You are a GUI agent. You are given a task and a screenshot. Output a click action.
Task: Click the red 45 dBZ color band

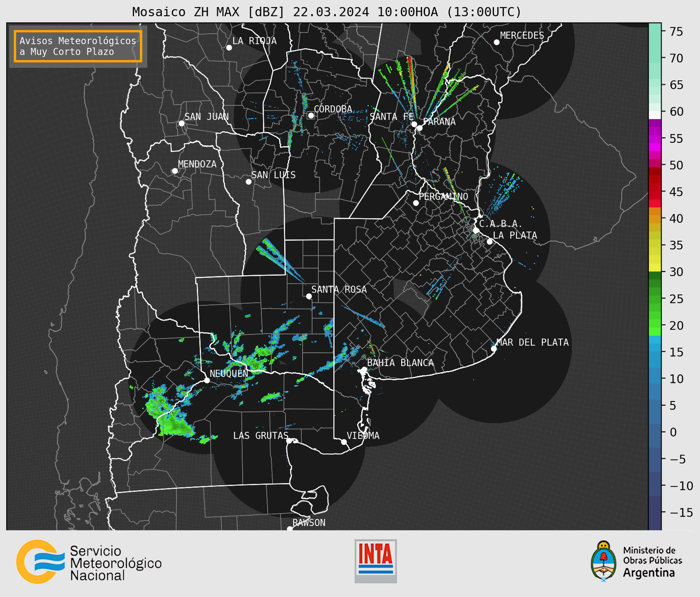tap(655, 192)
